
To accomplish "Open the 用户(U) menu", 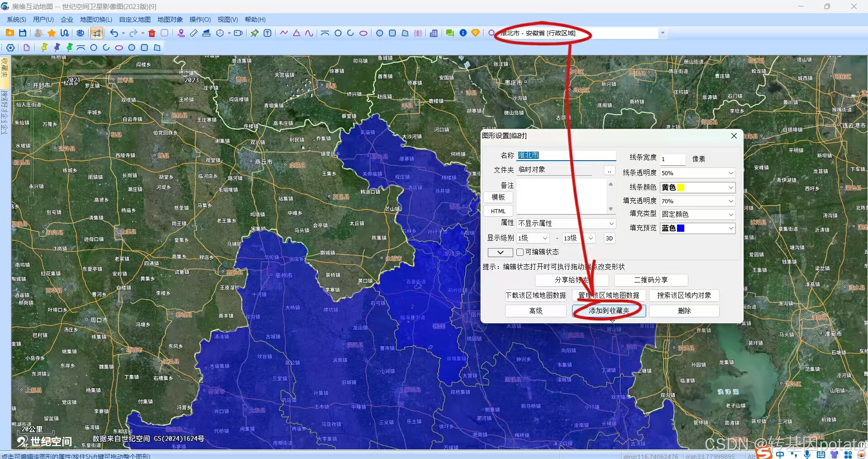I will click(x=43, y=19).
